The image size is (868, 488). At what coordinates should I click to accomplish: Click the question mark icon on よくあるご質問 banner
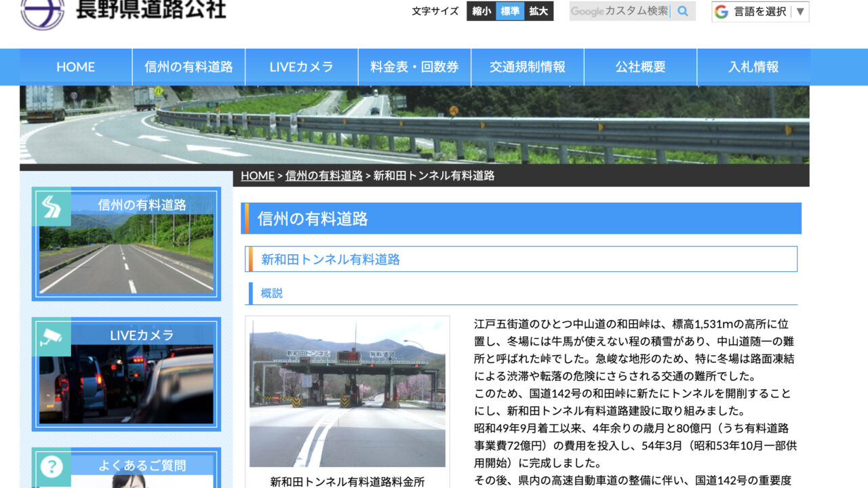point(52,467)
